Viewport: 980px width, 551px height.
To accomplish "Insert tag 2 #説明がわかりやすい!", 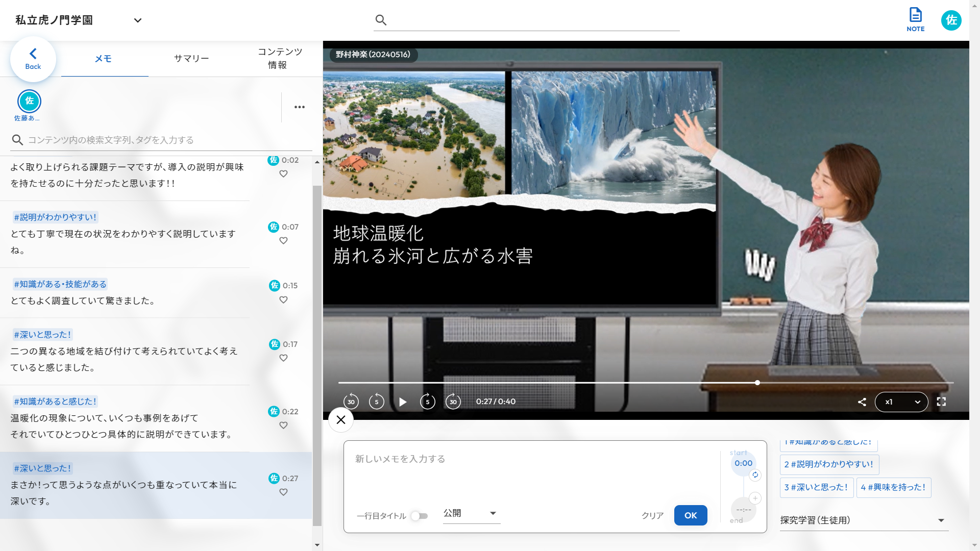I will (x=829, y=464).
